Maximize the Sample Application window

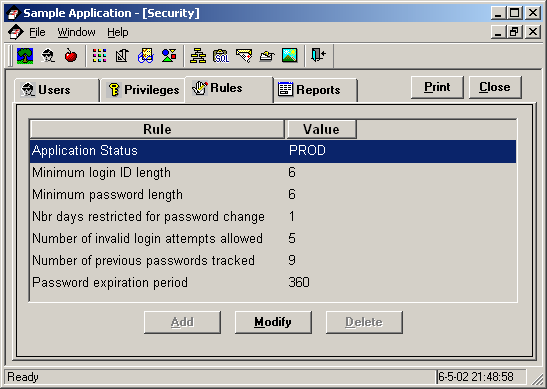coord(515,13)
